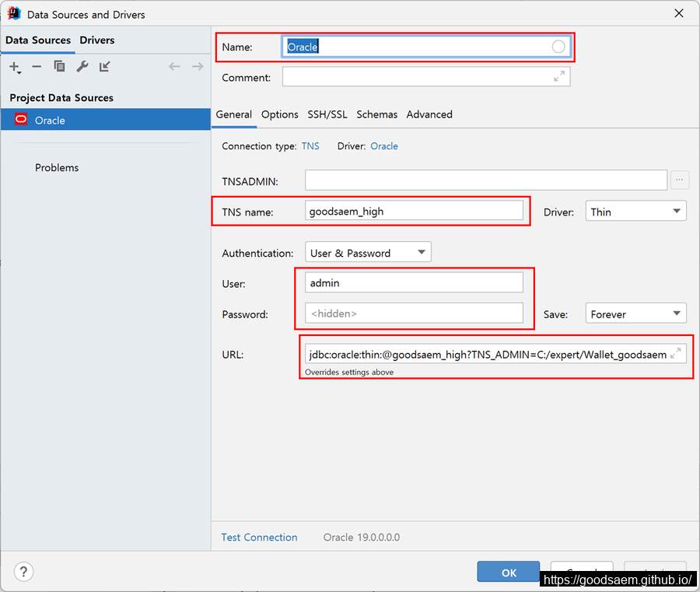This screenshot has width=700, height=592.
Task: Open the Driver Thin dropdown
Action: point(635,212)
